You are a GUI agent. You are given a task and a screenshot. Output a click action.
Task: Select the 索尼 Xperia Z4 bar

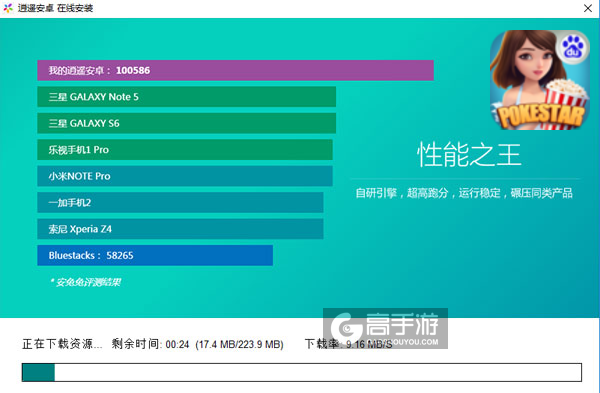click(x=180, y=229)
